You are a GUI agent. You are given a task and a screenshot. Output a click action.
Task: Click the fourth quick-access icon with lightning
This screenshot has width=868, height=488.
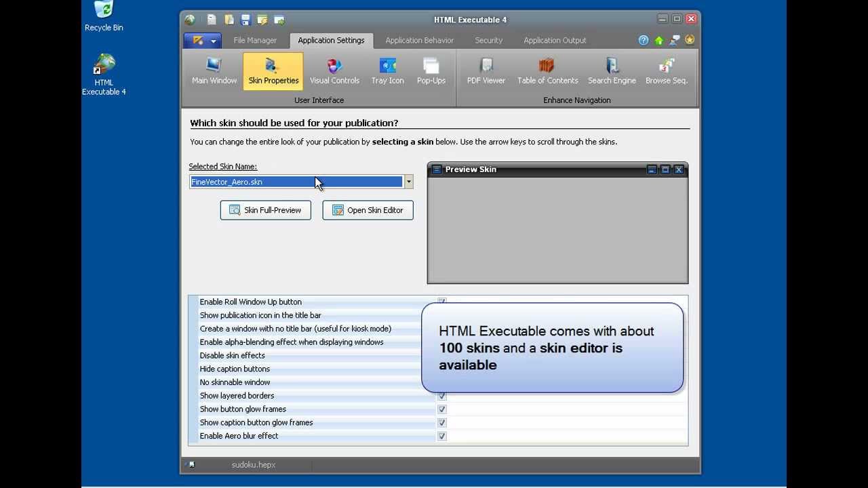262,20
